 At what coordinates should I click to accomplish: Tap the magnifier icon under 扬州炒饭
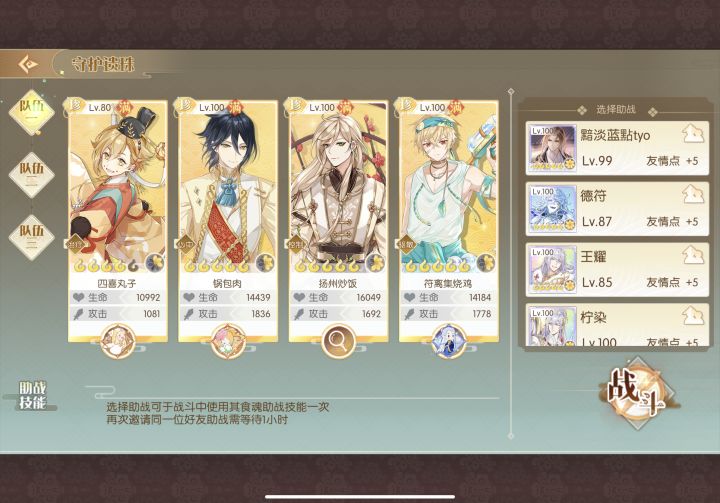tap(338, 341)
